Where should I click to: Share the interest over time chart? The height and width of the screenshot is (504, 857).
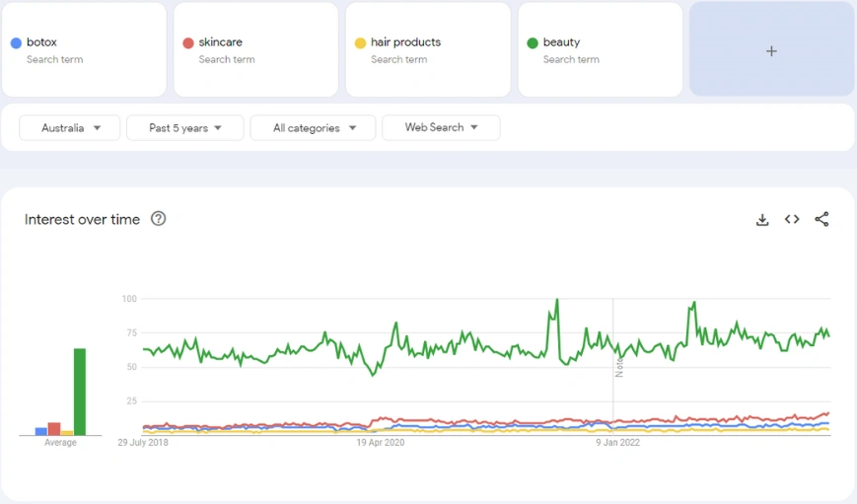821,219
